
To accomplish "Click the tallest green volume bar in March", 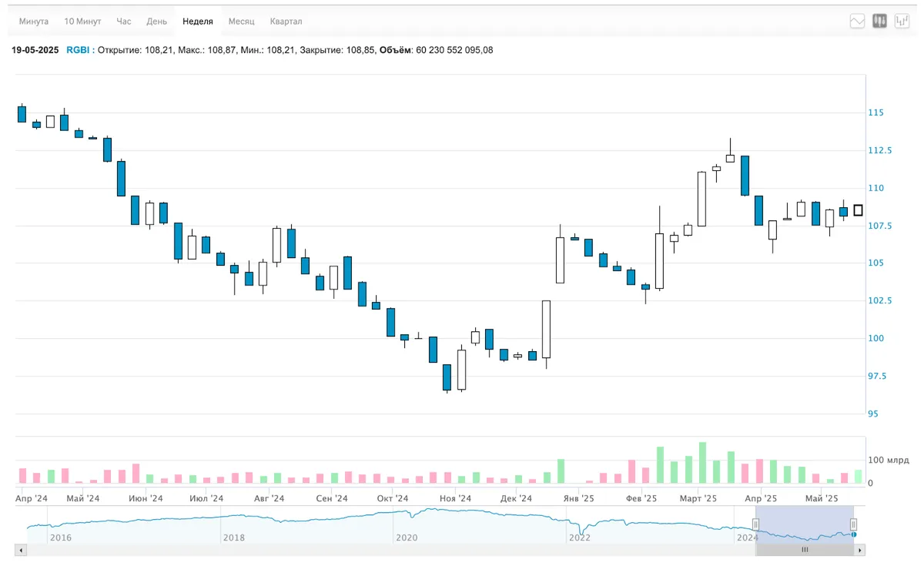I will click(702, 463).
